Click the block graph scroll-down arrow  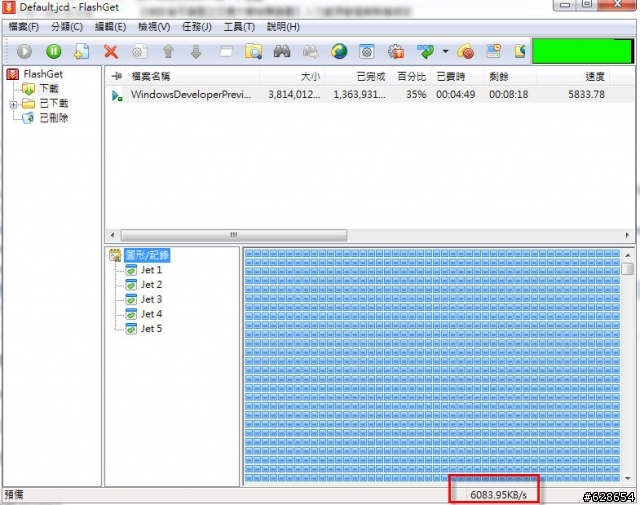point(628,478)
